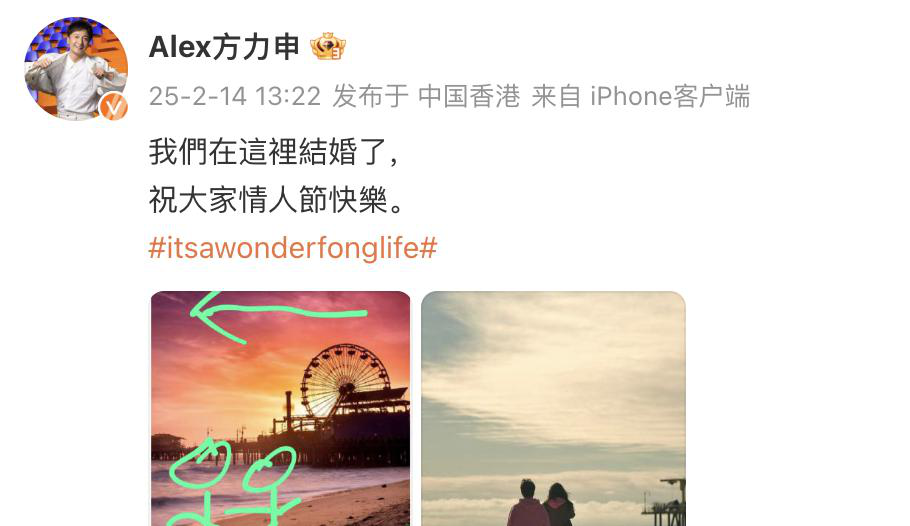Open the sunset pier photo thumbnail

280,408
